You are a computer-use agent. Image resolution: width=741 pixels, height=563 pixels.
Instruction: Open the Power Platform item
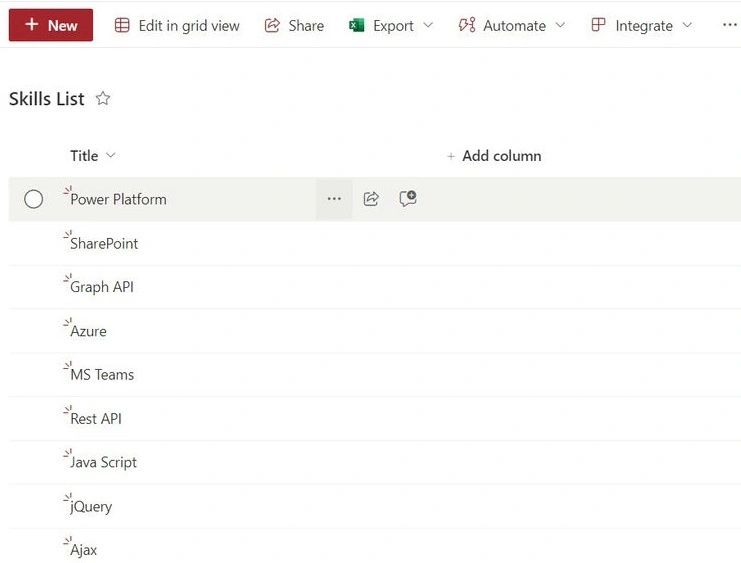(118, 199)
